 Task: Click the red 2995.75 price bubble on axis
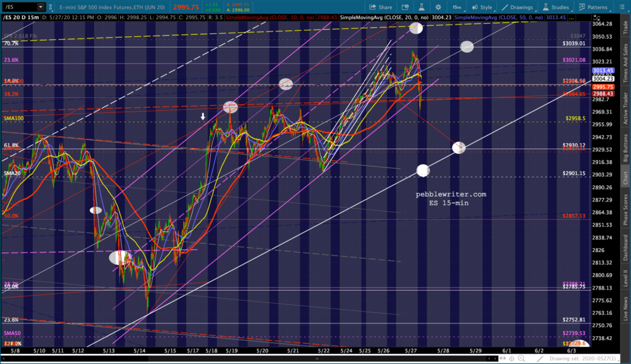pyautogui.click(x=603, y=87)
